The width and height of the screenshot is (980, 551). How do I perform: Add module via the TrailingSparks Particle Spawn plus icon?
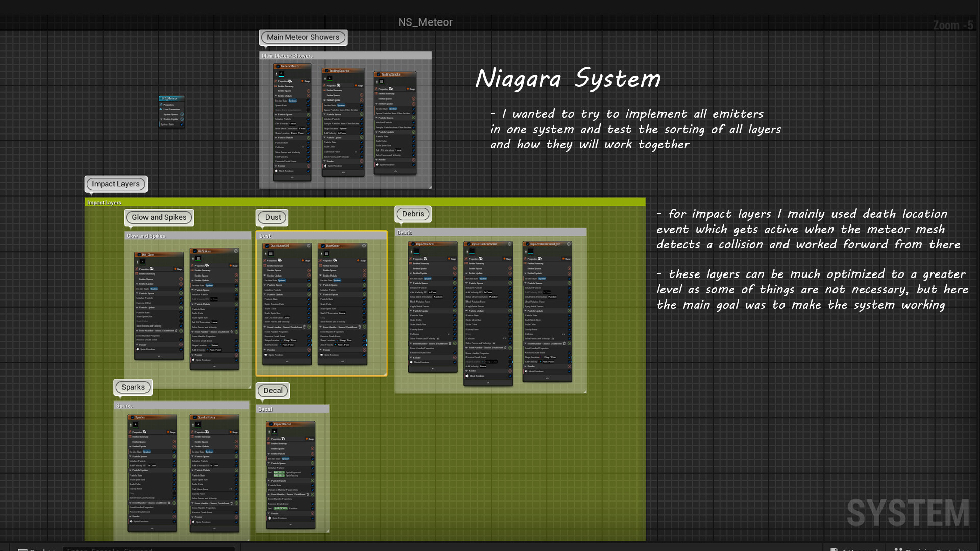coord(362,115)
